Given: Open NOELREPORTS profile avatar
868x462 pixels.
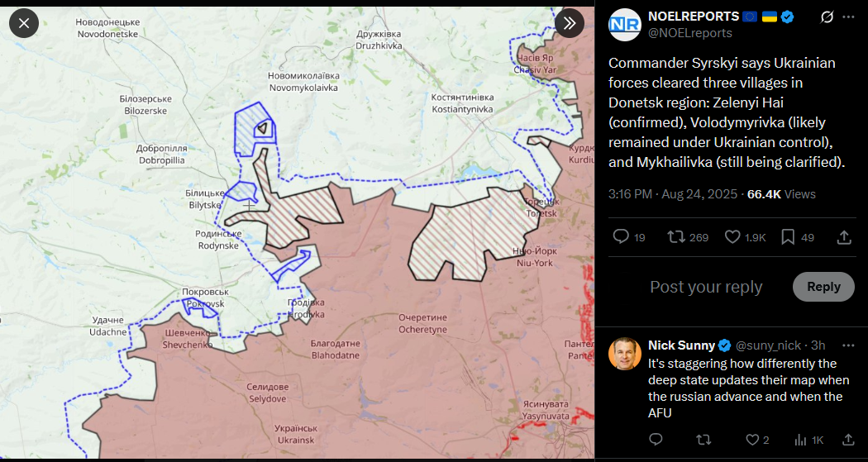Looking at the screenshot, I should 624,24.
